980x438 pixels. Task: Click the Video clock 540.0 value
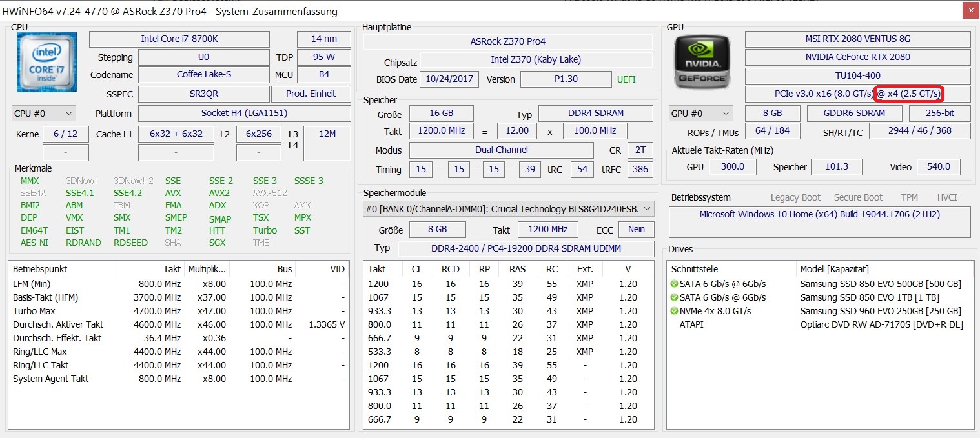click(939, 166)
